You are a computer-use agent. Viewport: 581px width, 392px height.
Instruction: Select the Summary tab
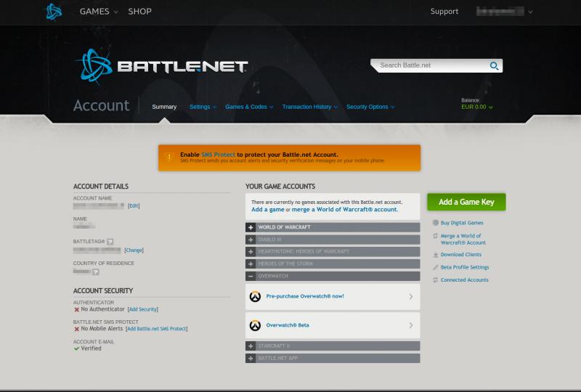[x=164, y=107]
